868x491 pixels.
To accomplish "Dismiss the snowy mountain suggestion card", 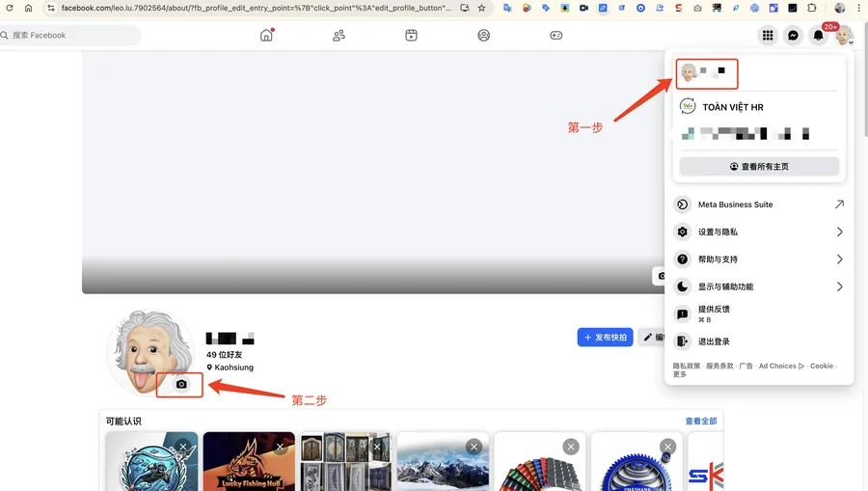I will (x=474, y=447).
